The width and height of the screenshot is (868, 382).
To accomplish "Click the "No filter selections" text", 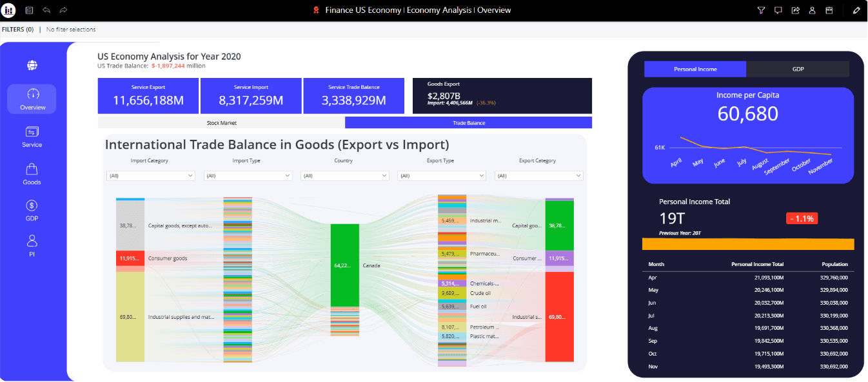I will (71, 30).
